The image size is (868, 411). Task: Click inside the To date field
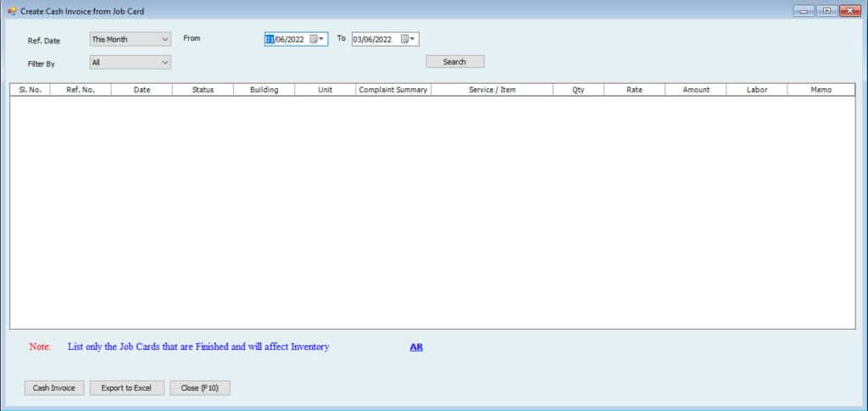[x=374, y=39]
